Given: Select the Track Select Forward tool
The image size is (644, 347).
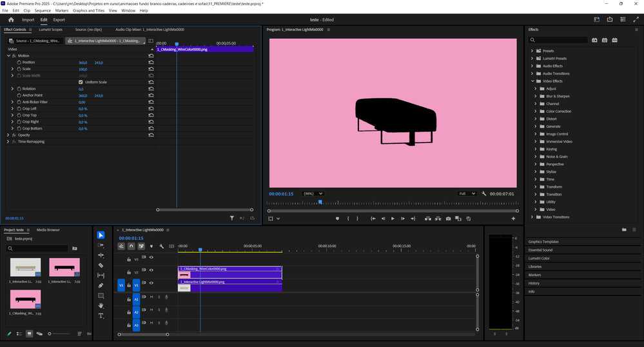Looking at the screenshot, I should 101,245.
